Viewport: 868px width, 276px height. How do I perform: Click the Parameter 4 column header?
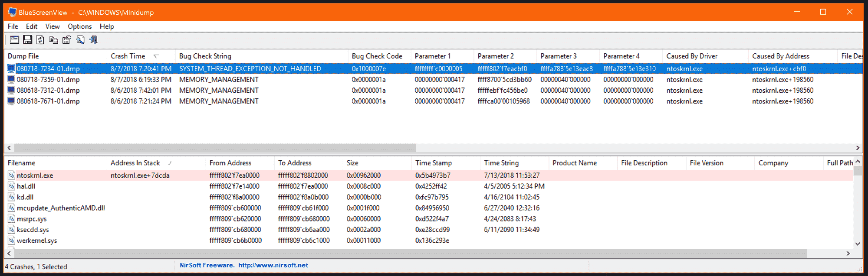click(631, 56)
